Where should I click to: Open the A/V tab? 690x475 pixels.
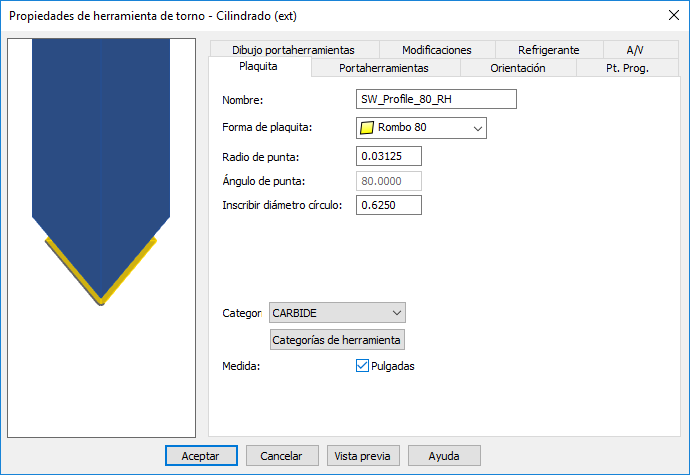pos(635,50)
